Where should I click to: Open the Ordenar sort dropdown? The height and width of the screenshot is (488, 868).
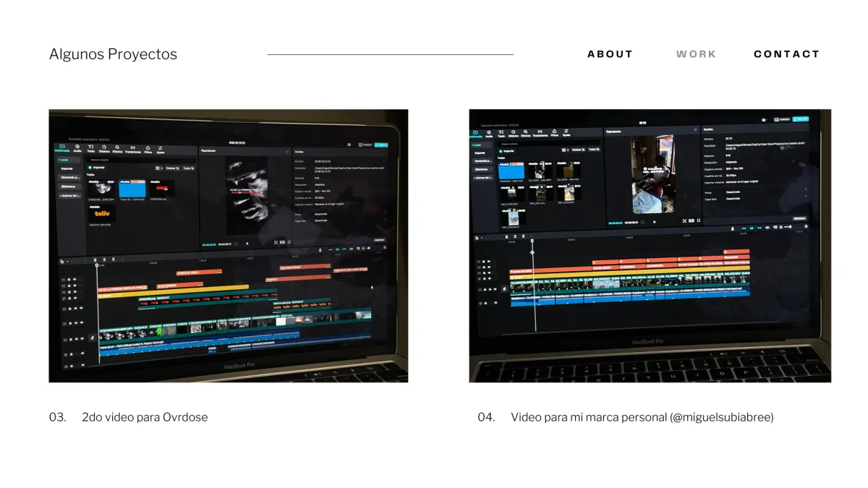point(171,167)
